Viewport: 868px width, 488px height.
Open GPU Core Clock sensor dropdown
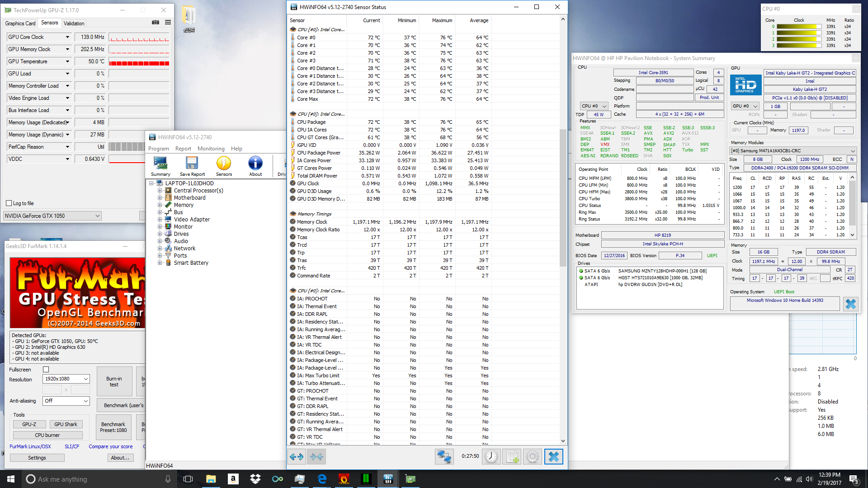coord(67,37)
